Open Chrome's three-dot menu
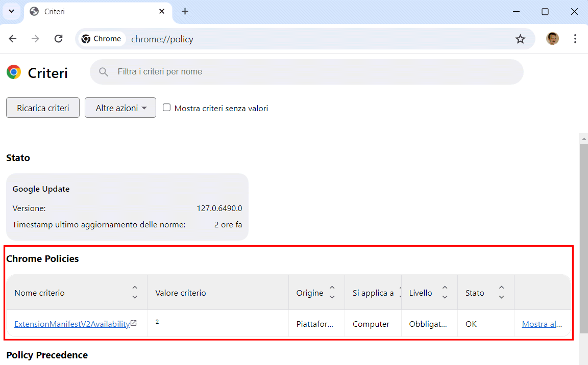Image resolution: width=588 pixels, height=365 pixels. coord(575,39)
